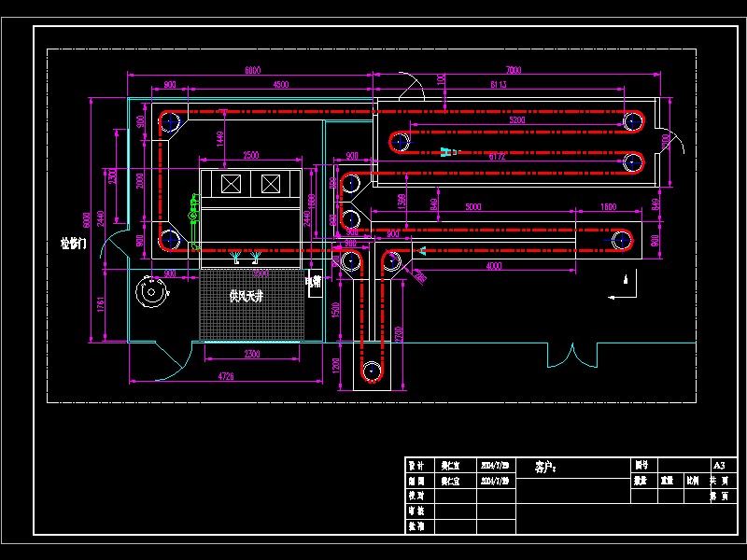
Task: Select the 4500 dimension text
Action: tap(281, 84)
